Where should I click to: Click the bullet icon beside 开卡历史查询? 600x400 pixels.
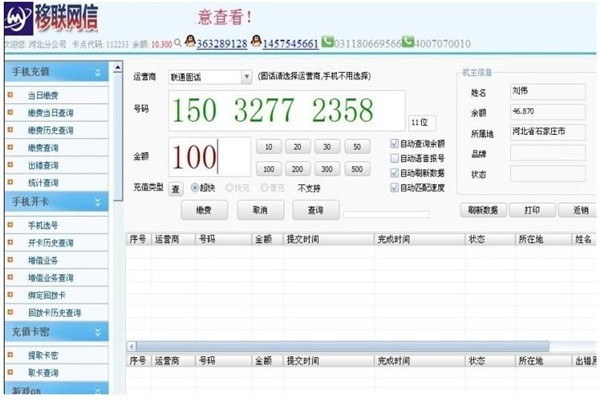(x=10, y=242)
